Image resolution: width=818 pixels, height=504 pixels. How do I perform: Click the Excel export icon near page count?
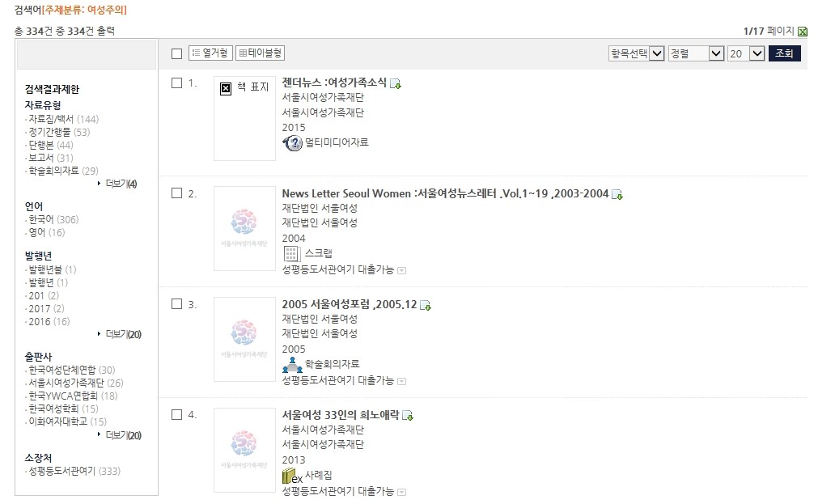click(x=803, y=32)
